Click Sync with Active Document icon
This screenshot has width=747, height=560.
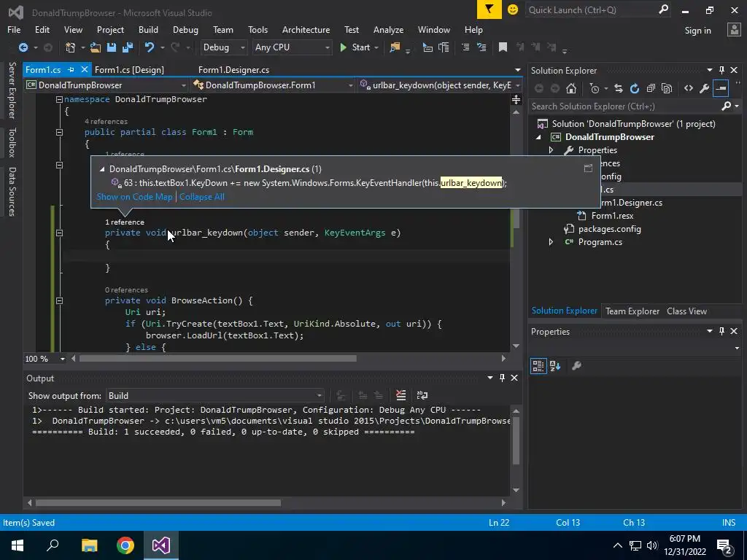point(619,88)
